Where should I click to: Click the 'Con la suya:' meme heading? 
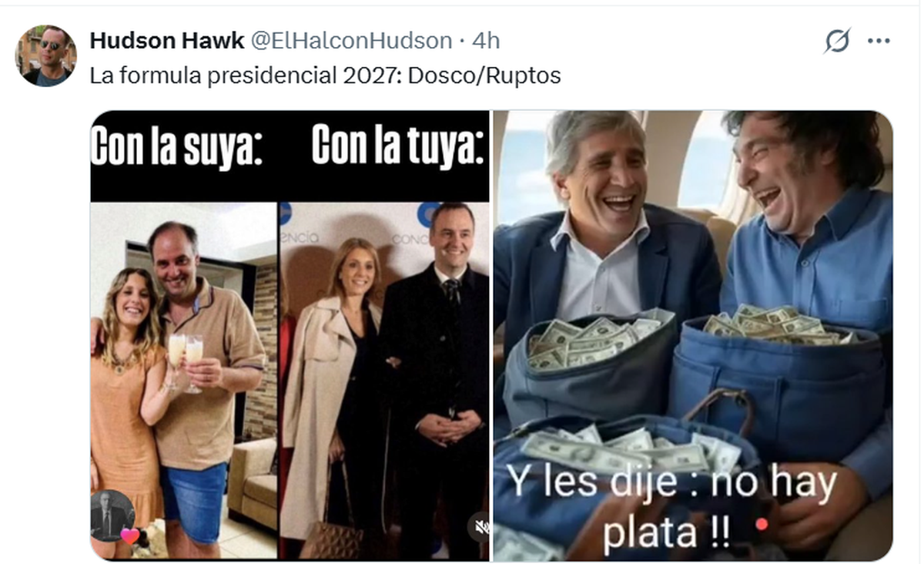coord(177,146)
